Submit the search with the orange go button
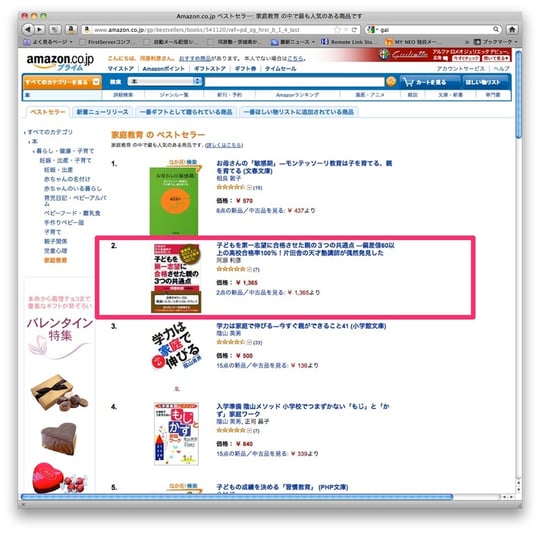The height and width of the screenshot is (533, 540). [391, 82]
